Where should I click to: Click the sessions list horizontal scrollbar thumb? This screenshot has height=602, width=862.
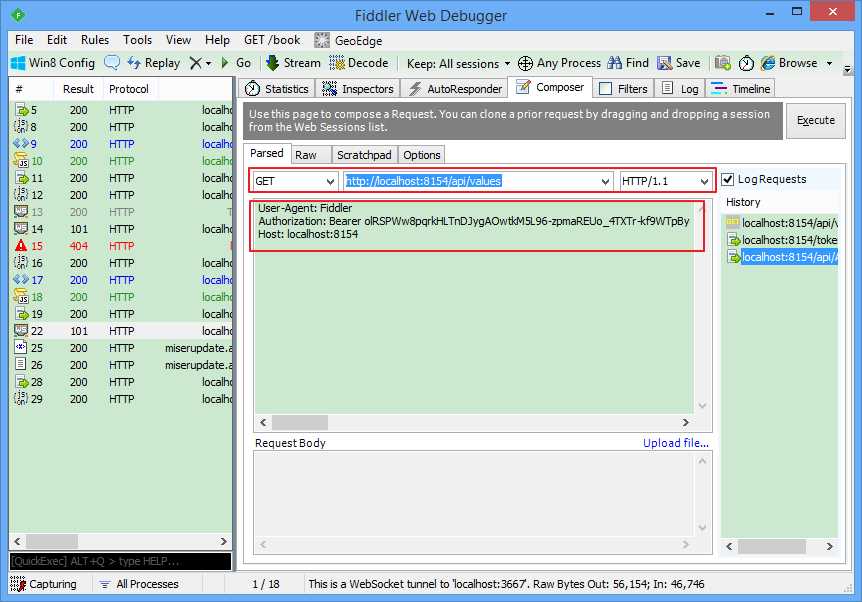click(52, 542)
